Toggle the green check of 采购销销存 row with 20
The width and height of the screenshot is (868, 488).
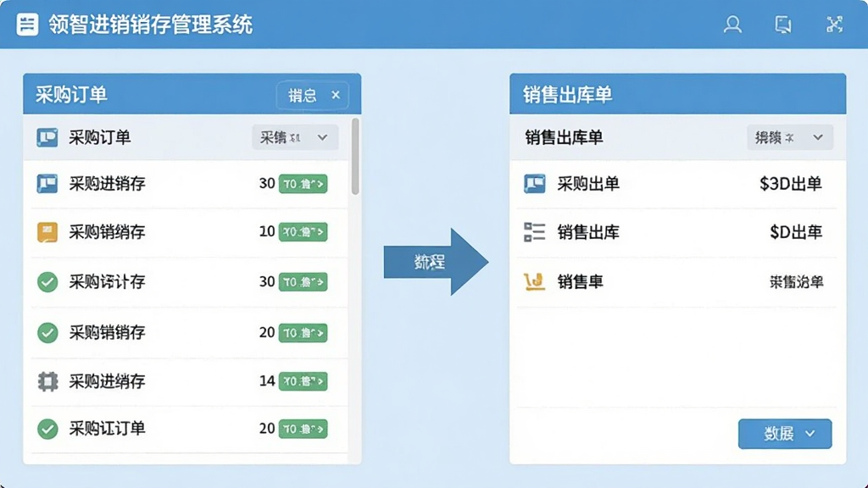pos(47,332)
